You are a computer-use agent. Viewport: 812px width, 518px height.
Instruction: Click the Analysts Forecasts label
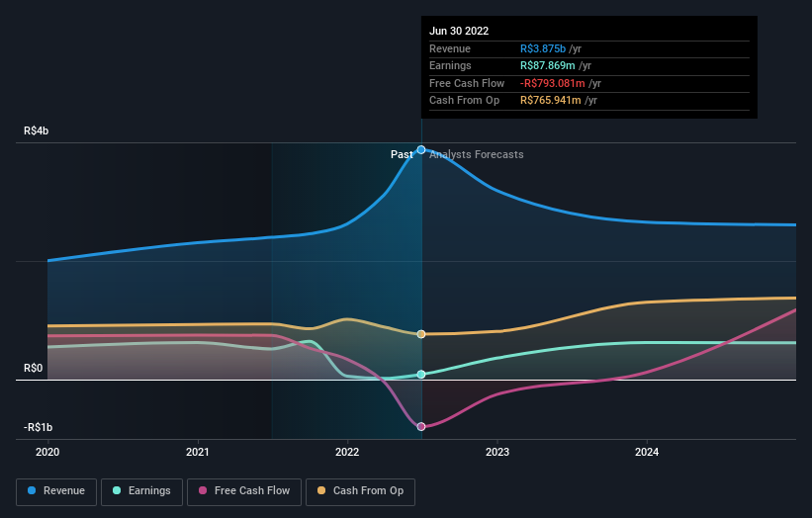click(477, 154)
